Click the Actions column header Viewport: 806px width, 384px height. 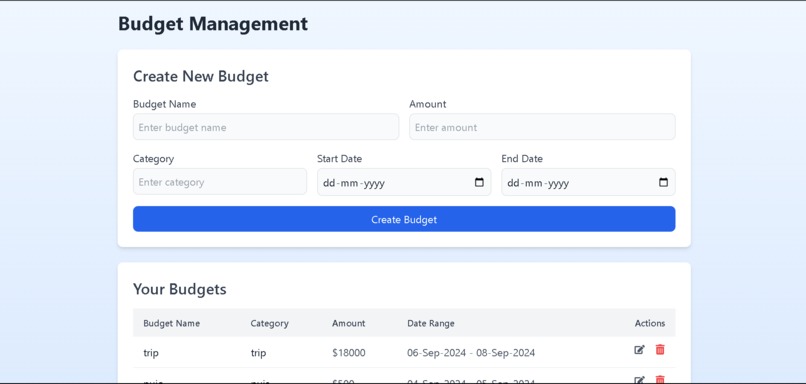tap(650, 323)
